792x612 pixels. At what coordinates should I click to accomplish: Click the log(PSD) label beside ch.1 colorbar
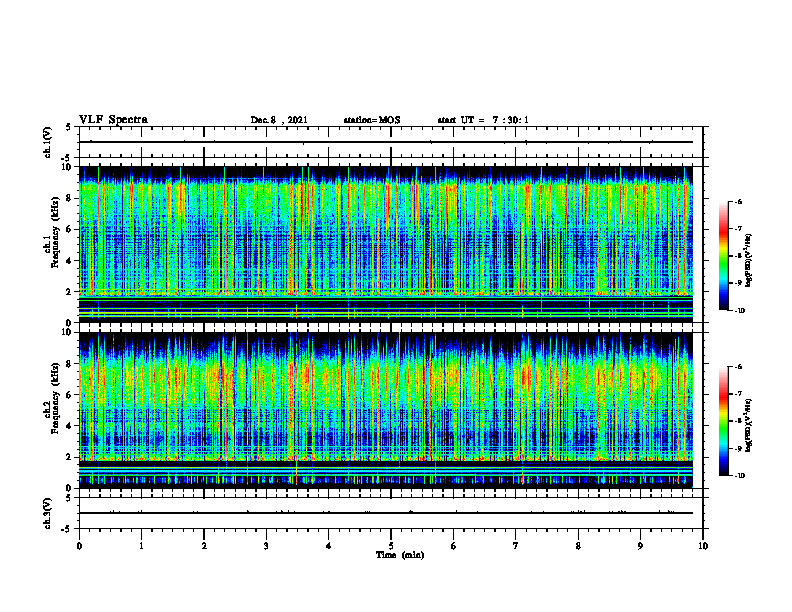tap(750, 261)
